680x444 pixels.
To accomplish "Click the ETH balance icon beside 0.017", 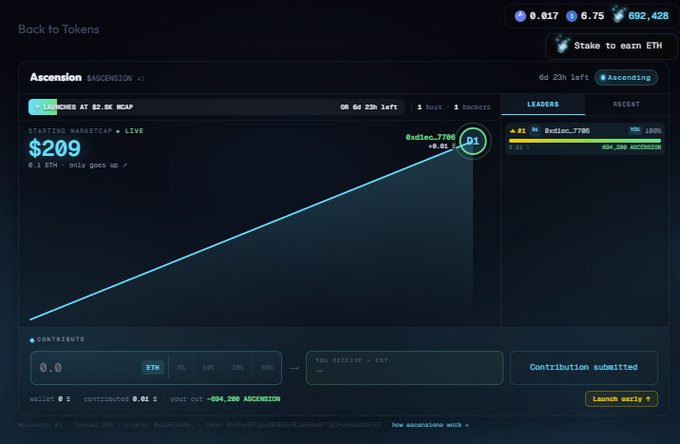I will [520, 16].
